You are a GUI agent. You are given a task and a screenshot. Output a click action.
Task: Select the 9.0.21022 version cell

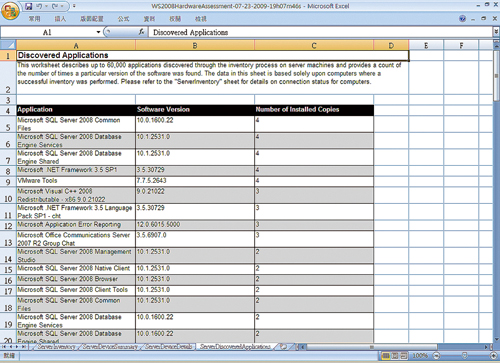(x=195, y=195)
